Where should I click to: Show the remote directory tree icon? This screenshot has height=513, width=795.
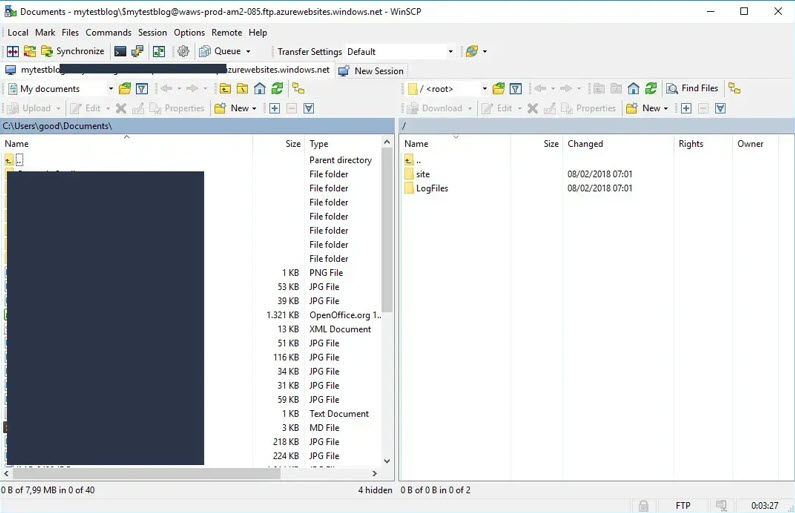[x=734, y=89]
